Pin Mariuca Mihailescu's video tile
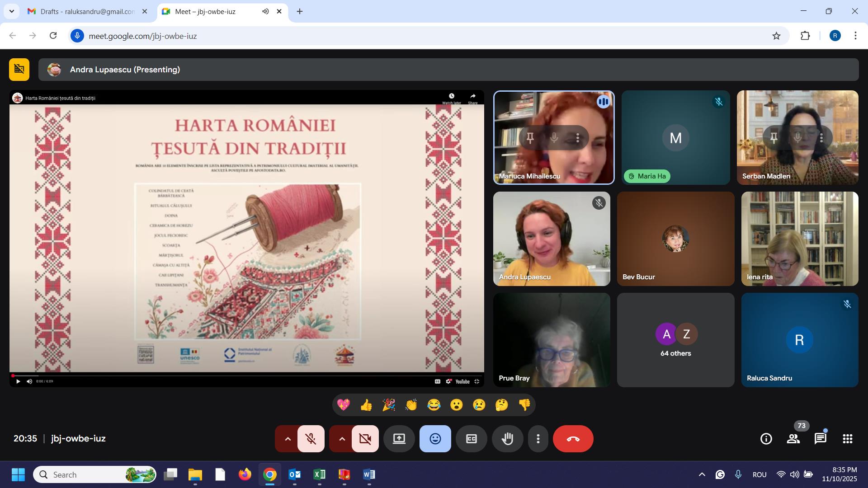This screenshot has width=868, height=488. pyautogui.click(x=530, y=138)
